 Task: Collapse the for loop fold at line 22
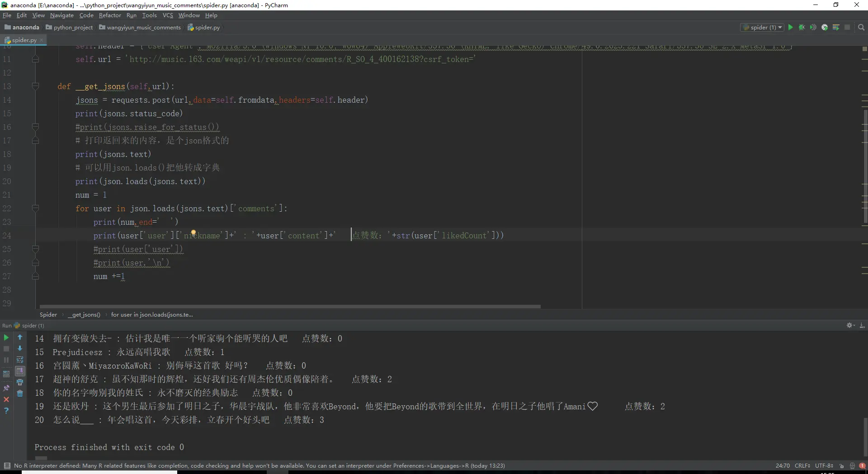point(35,208)
